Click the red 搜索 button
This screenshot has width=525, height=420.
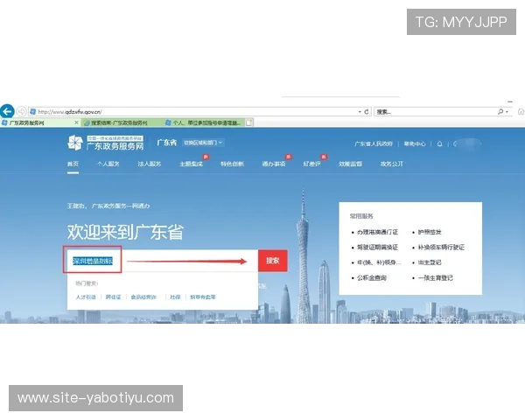click(x=272, y=261)
